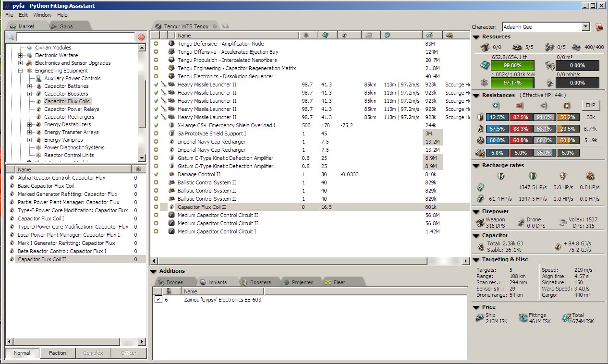This screenshot has height=364, width=608.
Task: Click 5a Prototype Shield Support module icon
Action: 171,133
